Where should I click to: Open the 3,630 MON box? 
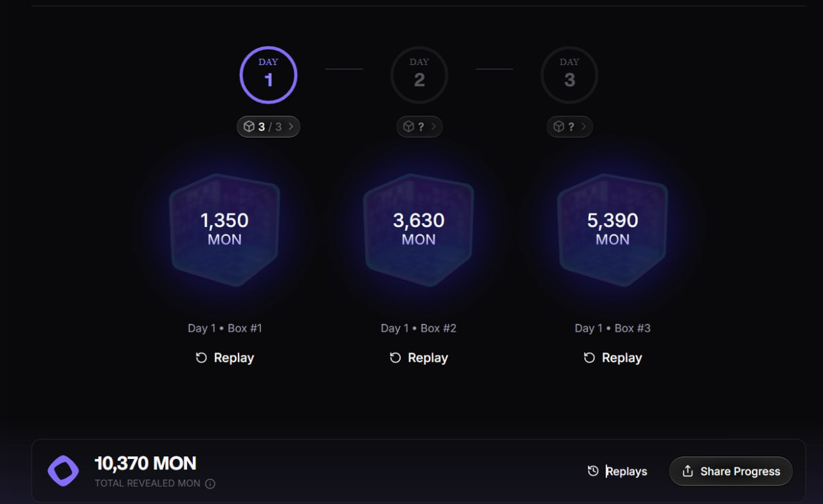(419, 229)
